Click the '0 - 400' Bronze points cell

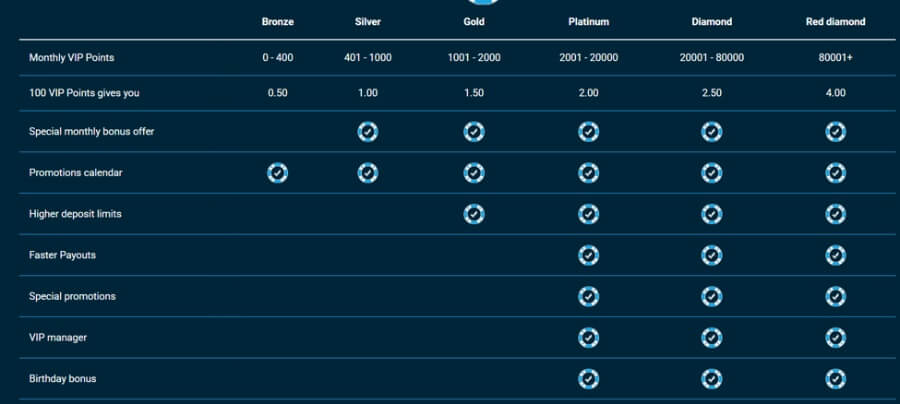click(278, 58)
